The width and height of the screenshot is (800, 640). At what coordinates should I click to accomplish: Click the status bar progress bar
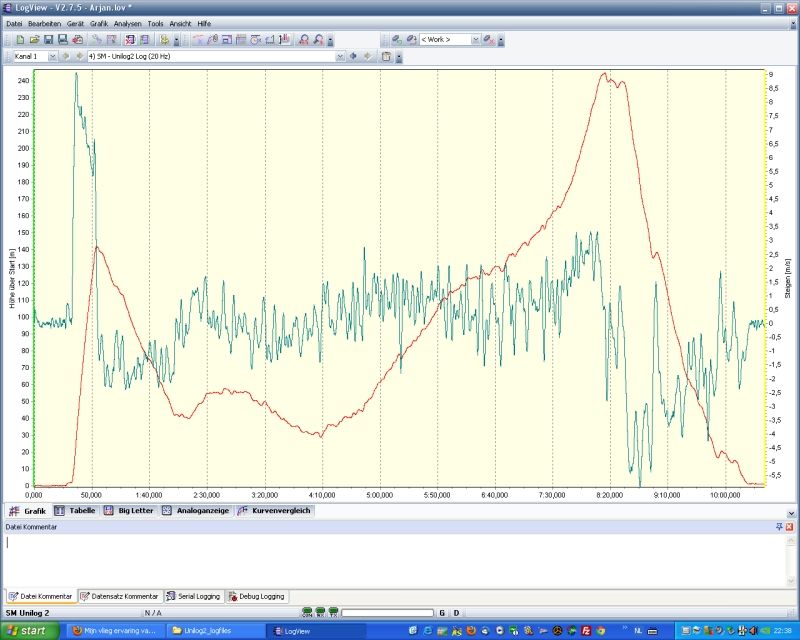(x=387, y=613)
